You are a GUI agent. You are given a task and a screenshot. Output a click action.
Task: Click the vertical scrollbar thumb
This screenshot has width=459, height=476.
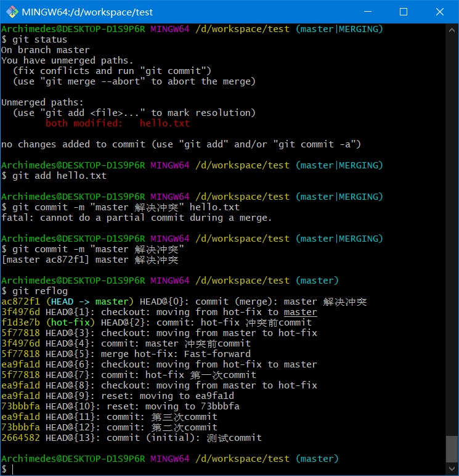click(x=452, y=449)
